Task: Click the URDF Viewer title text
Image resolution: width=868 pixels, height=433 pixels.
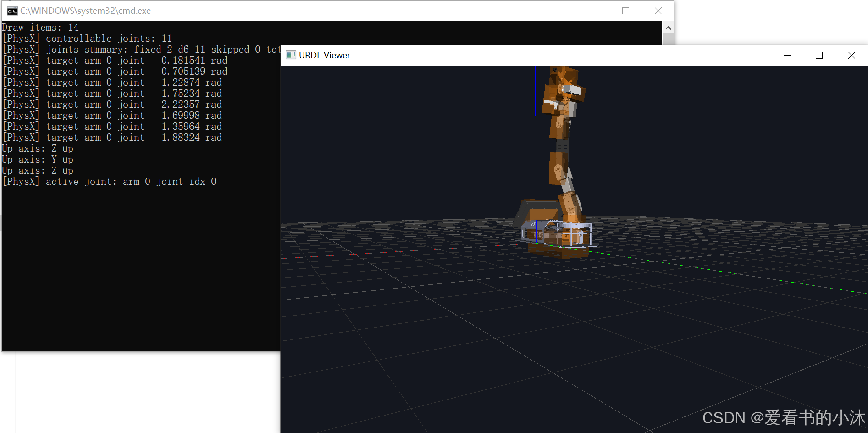Action: pyautogui.click(x=325, y=55)
